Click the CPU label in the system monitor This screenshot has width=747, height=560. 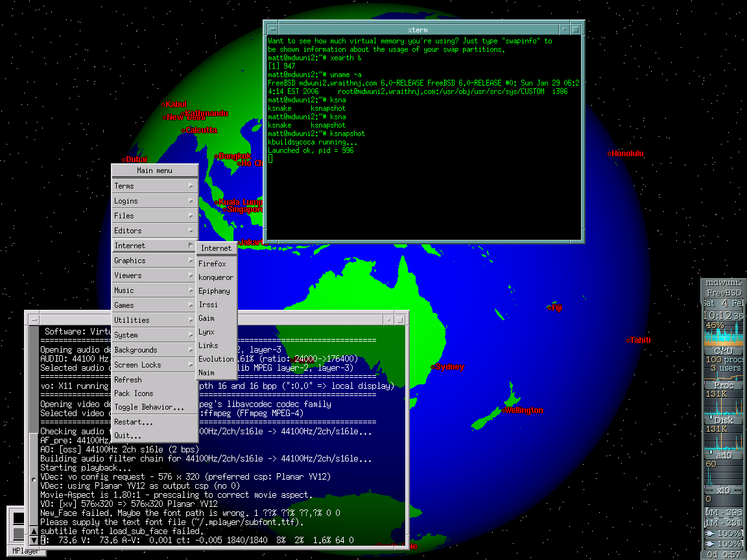coord(724,351)
